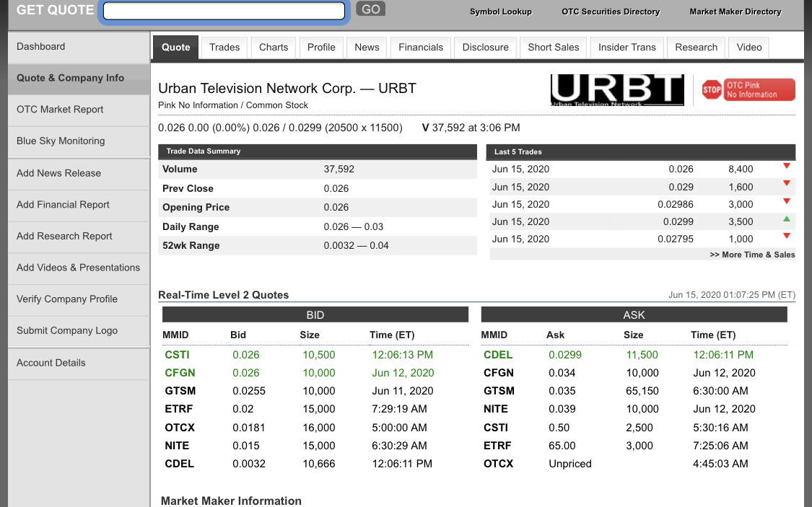Click GTSM in the bid MMID column
Image resolution: width=812 pixels, height=507 pixels.
click(x=180, y=391)
